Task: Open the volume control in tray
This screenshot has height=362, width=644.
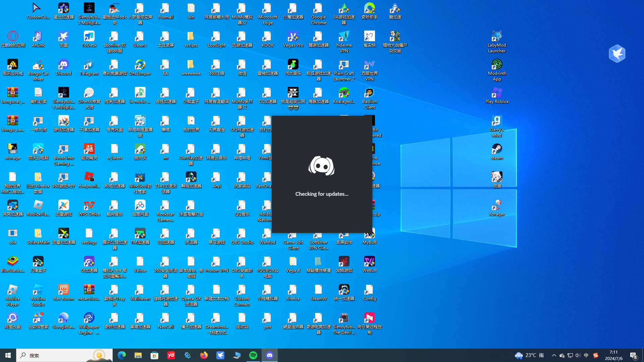Action: pos(578,355)
